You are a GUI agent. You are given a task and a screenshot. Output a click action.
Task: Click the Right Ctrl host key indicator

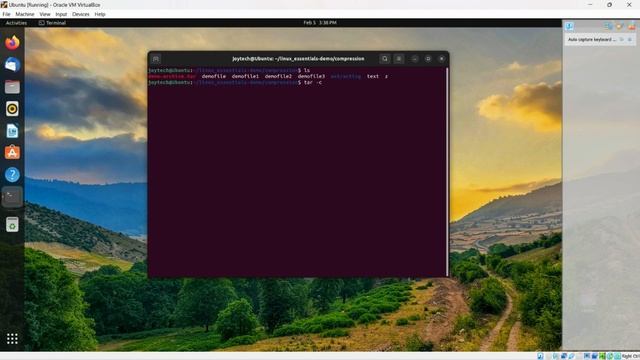pos(631,356)
